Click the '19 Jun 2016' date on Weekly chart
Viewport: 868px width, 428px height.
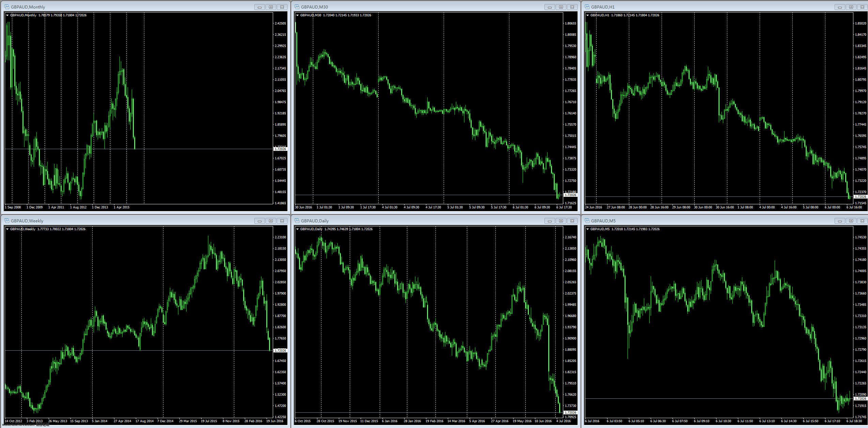tap(275, 421)
